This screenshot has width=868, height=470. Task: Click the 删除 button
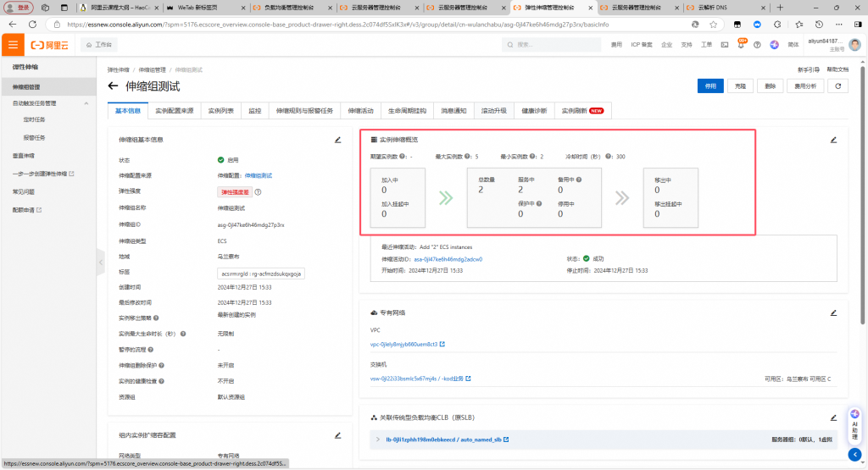click(x=770, y=86)
